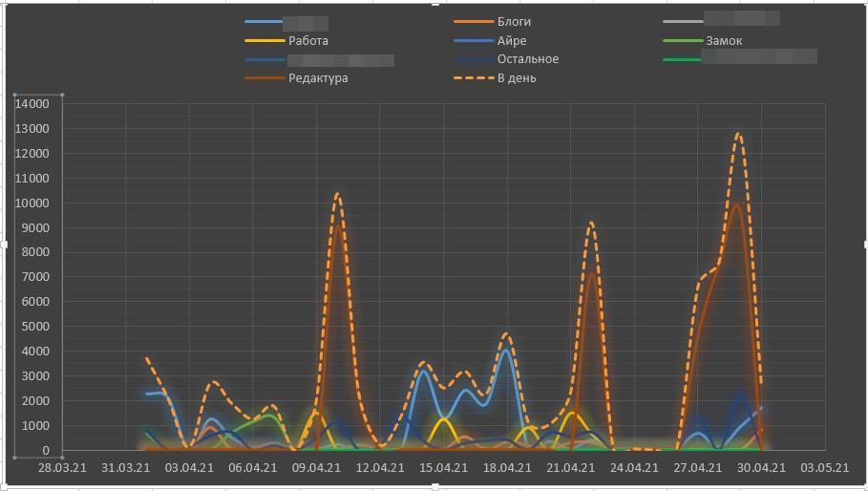Select the 03.05.21 date axis label

[x=824, y=468]
